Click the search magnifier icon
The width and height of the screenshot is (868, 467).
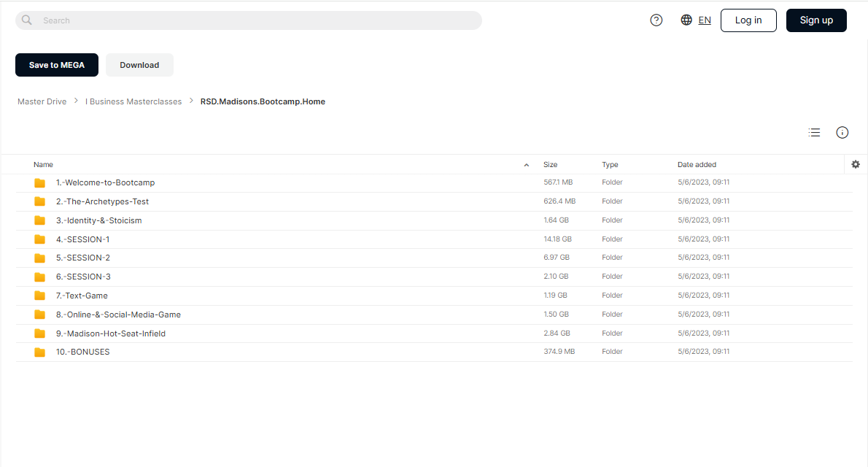[26, 20]
